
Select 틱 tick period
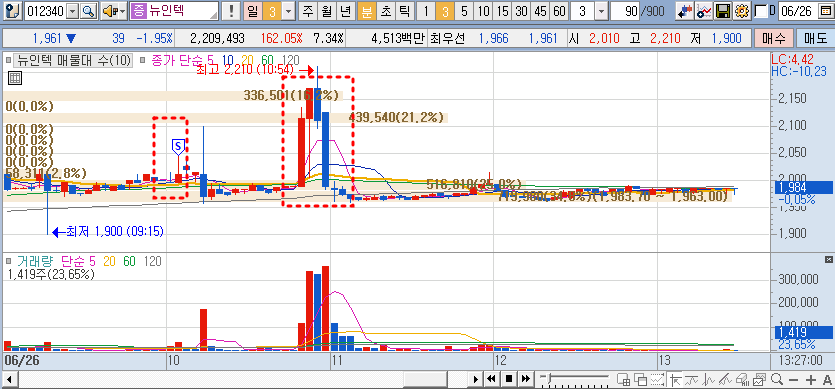[x=404, y=11]
